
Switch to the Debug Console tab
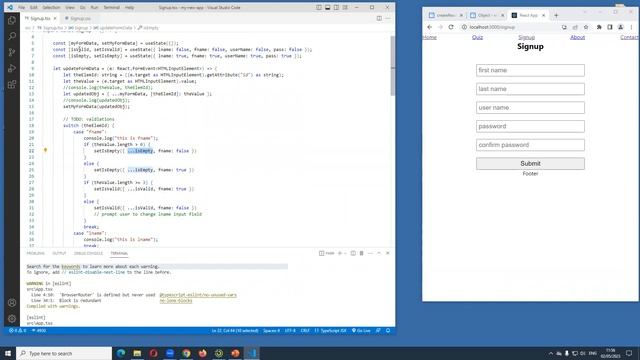(88, 253)
